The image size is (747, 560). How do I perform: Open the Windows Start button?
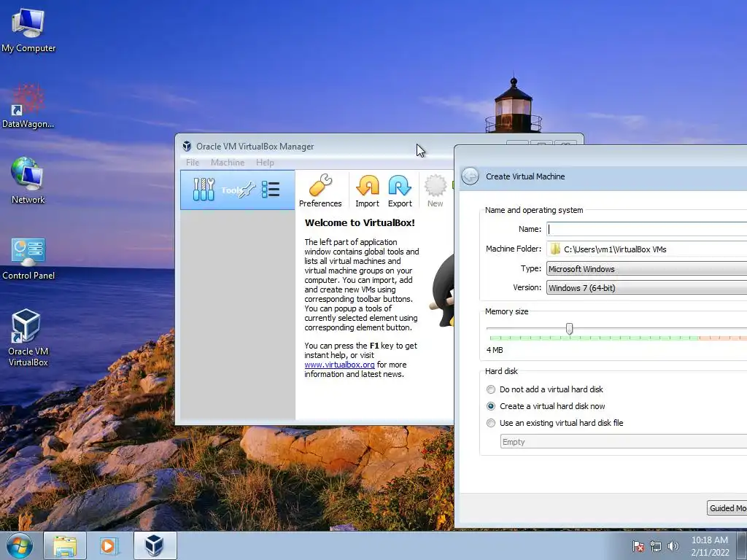pyautogui.click(x=20, y=545)
